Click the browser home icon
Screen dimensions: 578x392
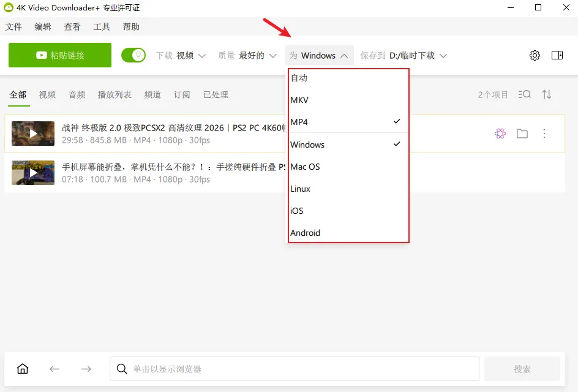click(23, 368)
